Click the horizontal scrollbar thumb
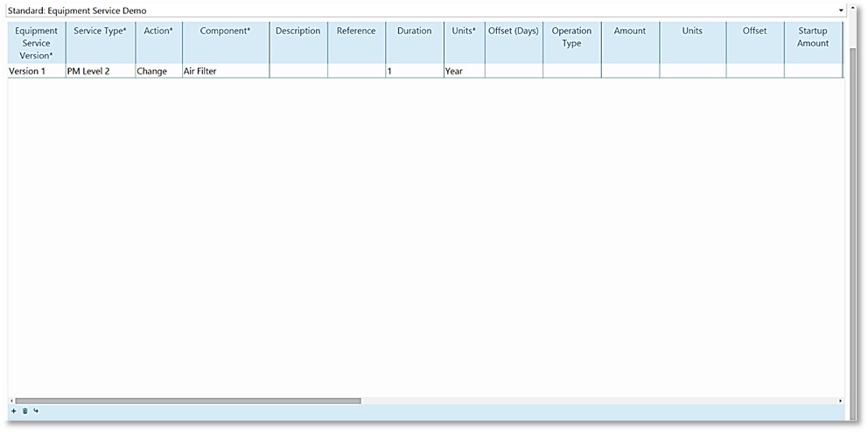This screenshot has width=868, height=432. tap(188, 401)
